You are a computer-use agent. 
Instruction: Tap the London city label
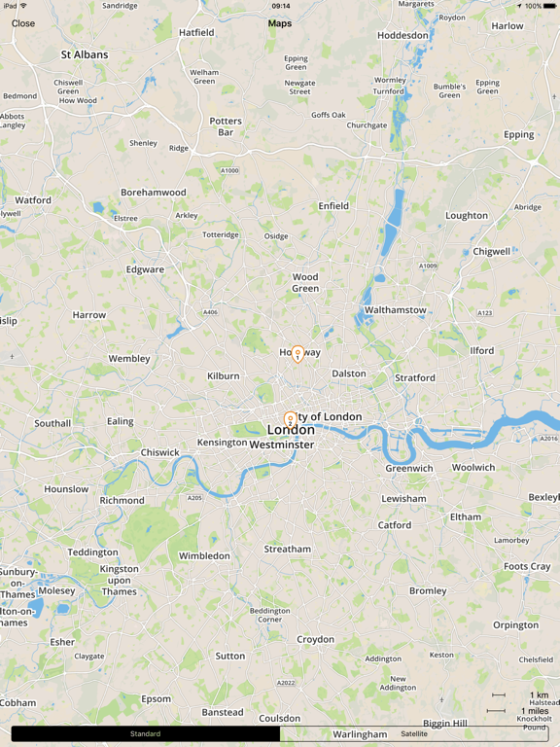pos(291,430)
